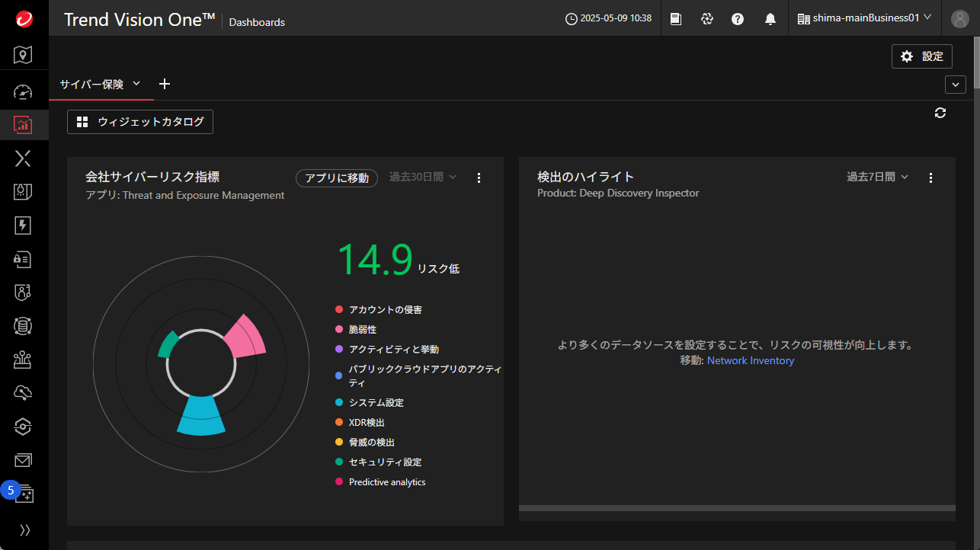Viewport: 980px width, 550px height.
Task: Open the 会社サイバーリスク指標 widget three-dot menu
Action: [479, 178]
